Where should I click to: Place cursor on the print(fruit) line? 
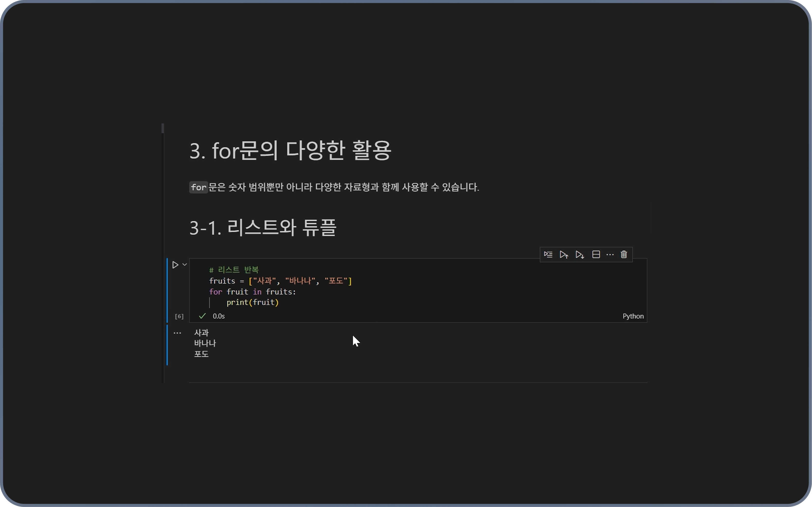click(252, 302)
